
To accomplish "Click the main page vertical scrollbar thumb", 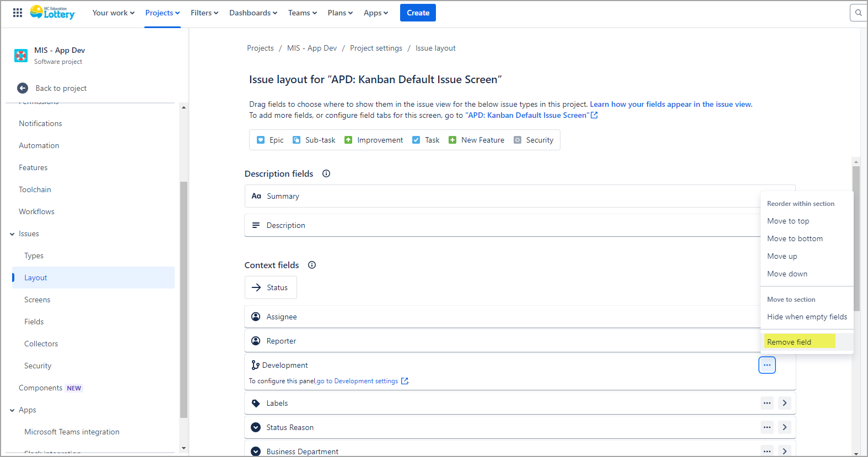I will coord(856,238).
